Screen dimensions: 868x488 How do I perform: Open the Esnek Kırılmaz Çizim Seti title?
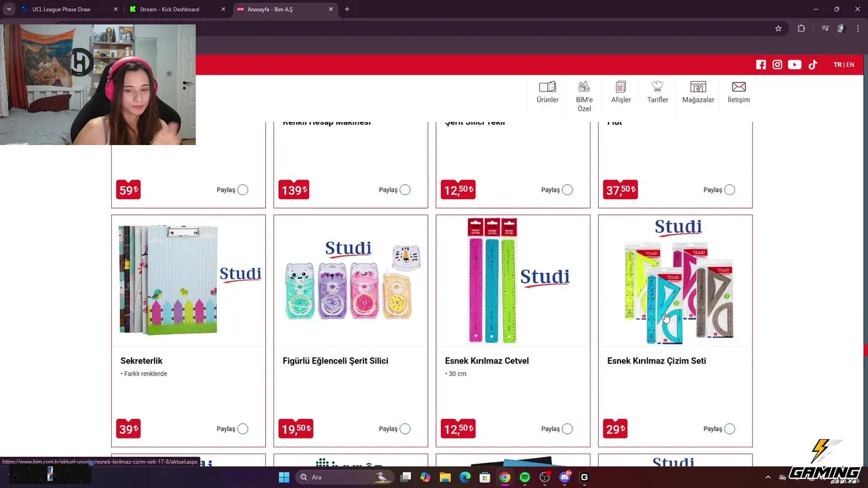point(656,361)
